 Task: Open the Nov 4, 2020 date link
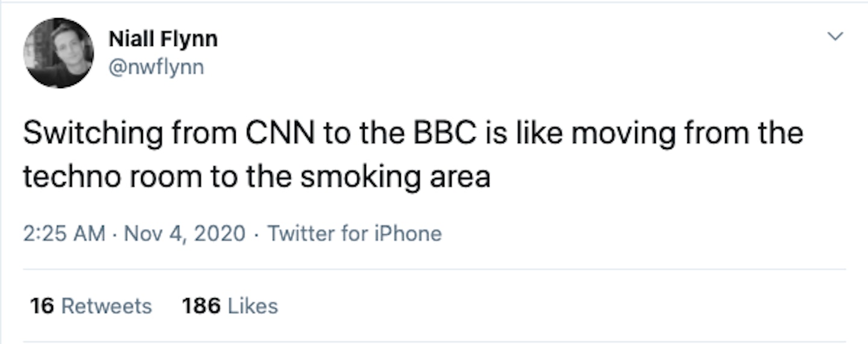pyautogui.click(x=184, y=233)
